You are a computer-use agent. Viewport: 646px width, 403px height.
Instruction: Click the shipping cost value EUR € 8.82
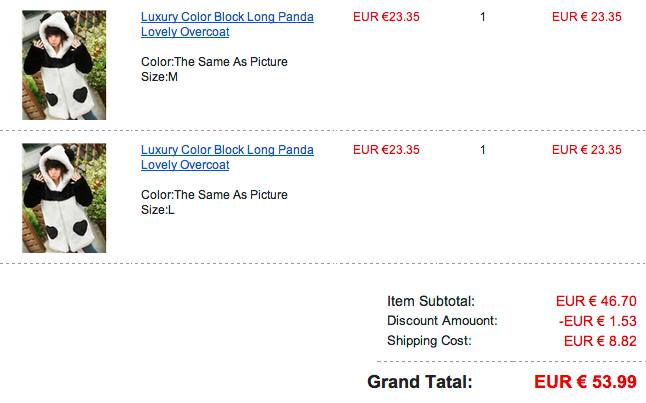point(600,341)
